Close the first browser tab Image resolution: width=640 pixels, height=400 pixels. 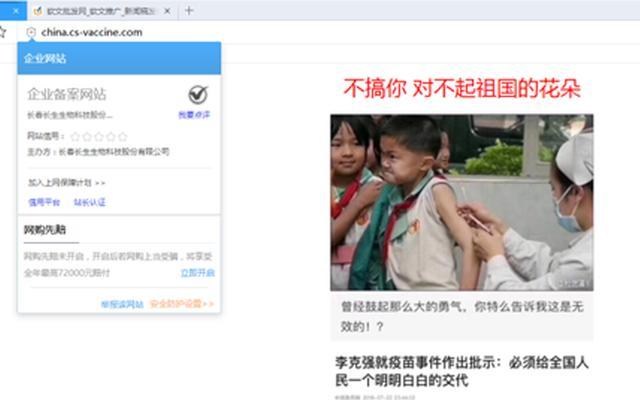(14, 11)
